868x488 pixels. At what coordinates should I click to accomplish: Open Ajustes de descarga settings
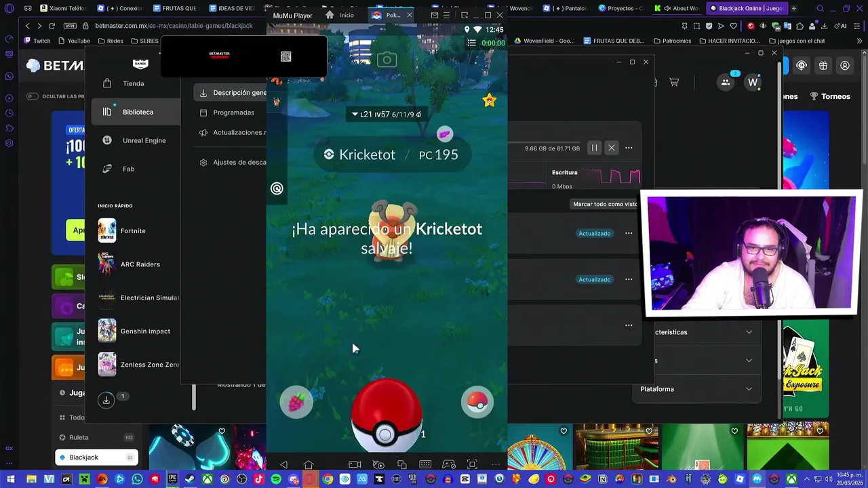pyautogui.click(x=232, y=162)
